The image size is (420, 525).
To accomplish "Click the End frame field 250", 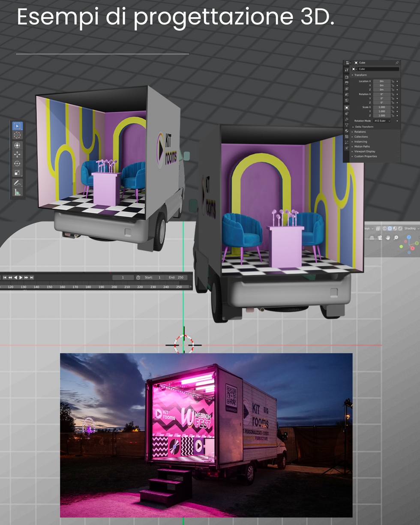I will tap(177, 277).
